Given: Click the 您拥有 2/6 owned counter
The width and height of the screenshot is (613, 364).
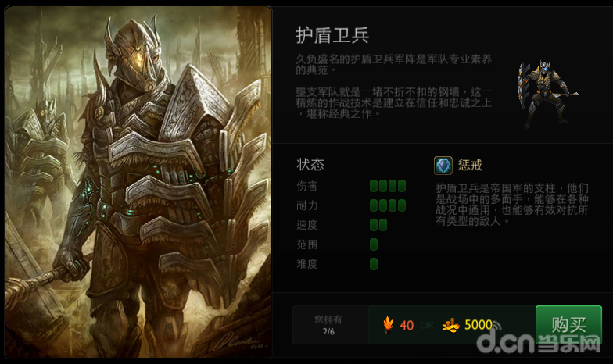Looking at the screenshot, I should point(328,325).
